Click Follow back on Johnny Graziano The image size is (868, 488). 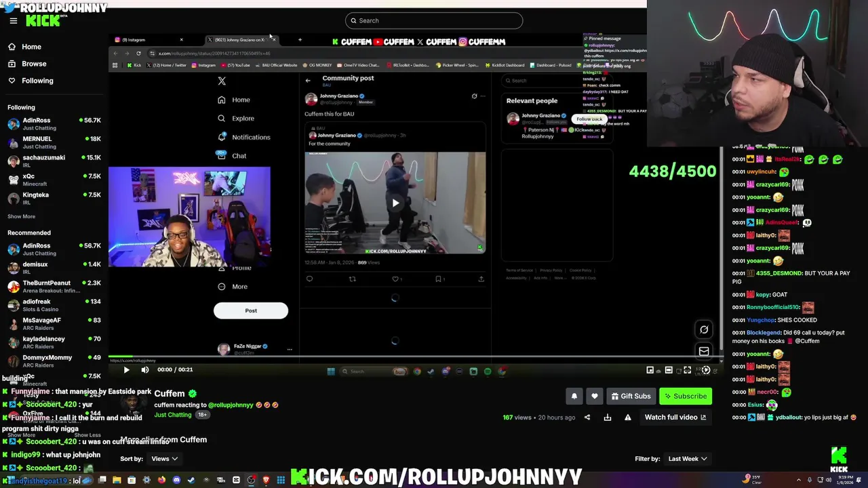[x=589, y=119]
